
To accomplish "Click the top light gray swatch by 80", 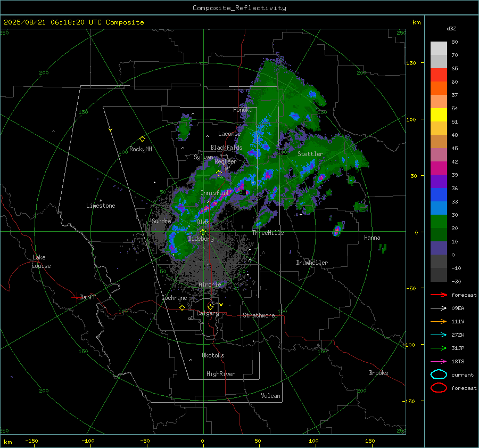I will pos(439,48).
